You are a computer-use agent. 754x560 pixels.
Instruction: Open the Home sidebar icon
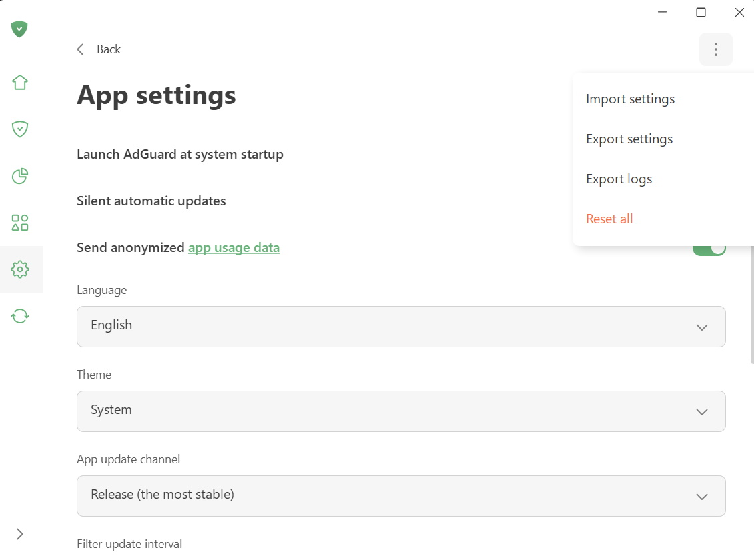point(20,83)
